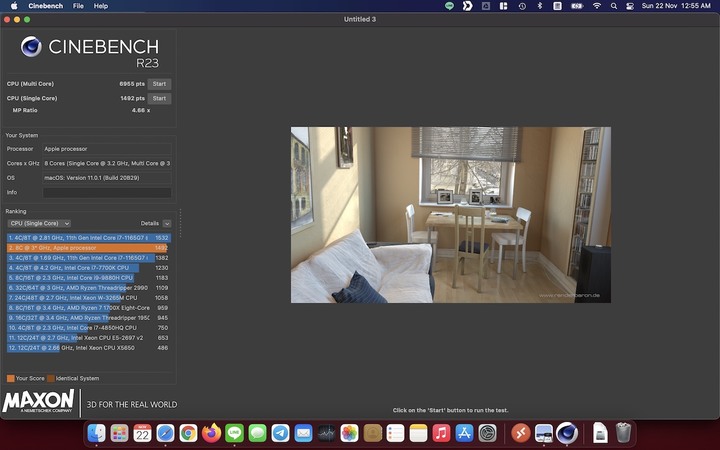The width and height of the screenshot is (720, 450).
Task: Open Finder from the Dock
Action: (97, 433)
